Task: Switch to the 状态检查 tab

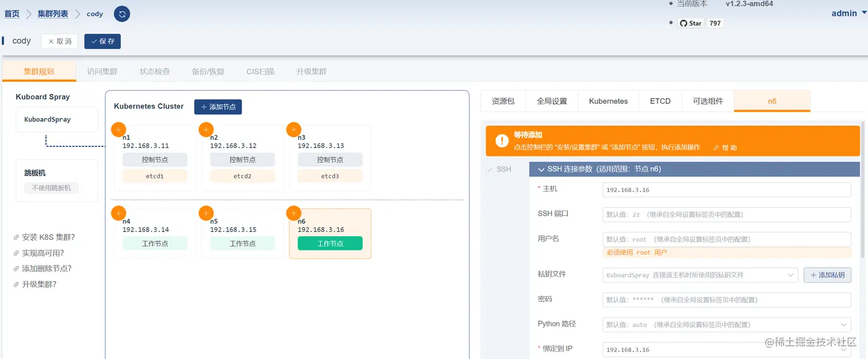Action: [155, 72]
